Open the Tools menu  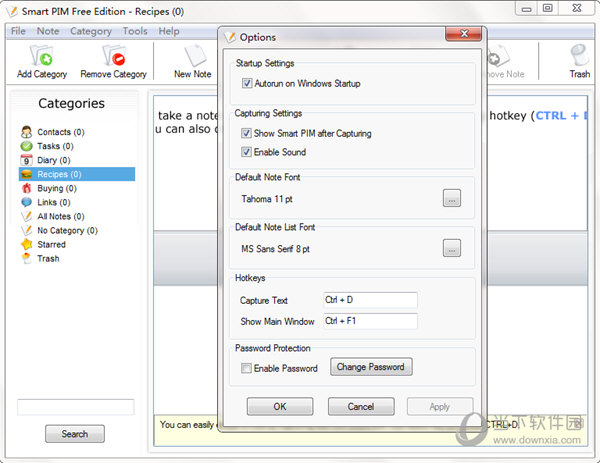click(x=135, y=31)
